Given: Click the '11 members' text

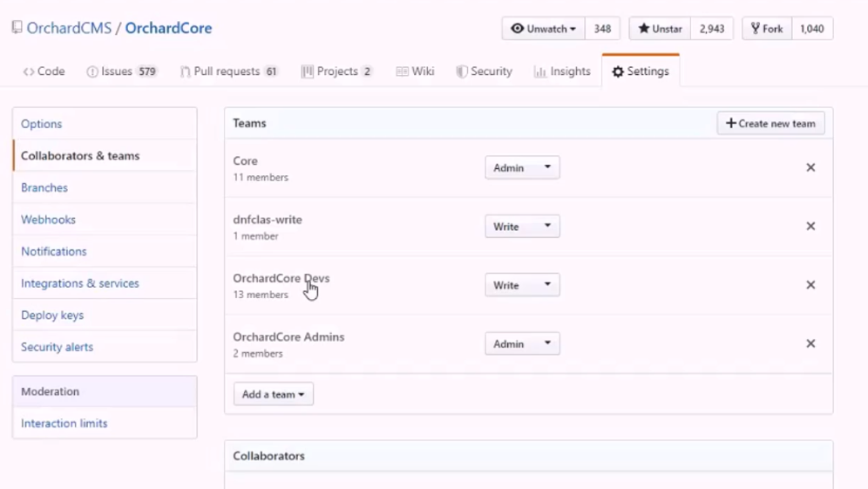Looking at the screenshot, I should pyautogui.click(x=261, y=177).
